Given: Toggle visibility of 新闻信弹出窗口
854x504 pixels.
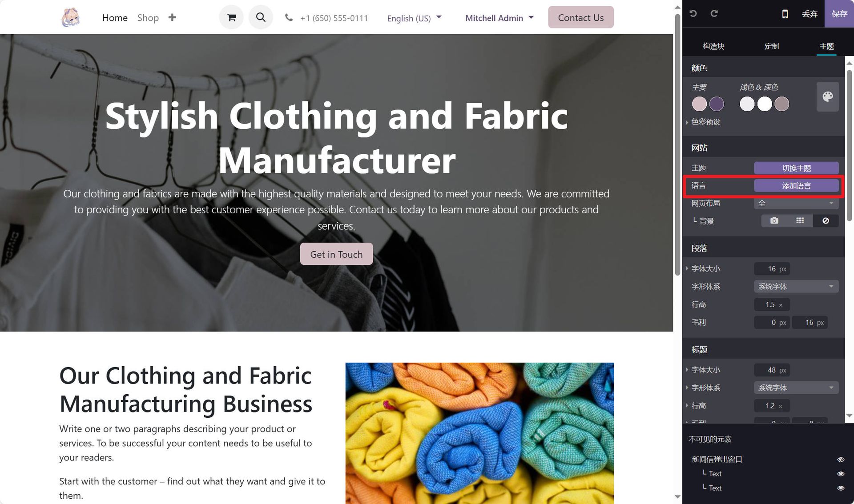Looking at the screenshot, I should point(840,460).
